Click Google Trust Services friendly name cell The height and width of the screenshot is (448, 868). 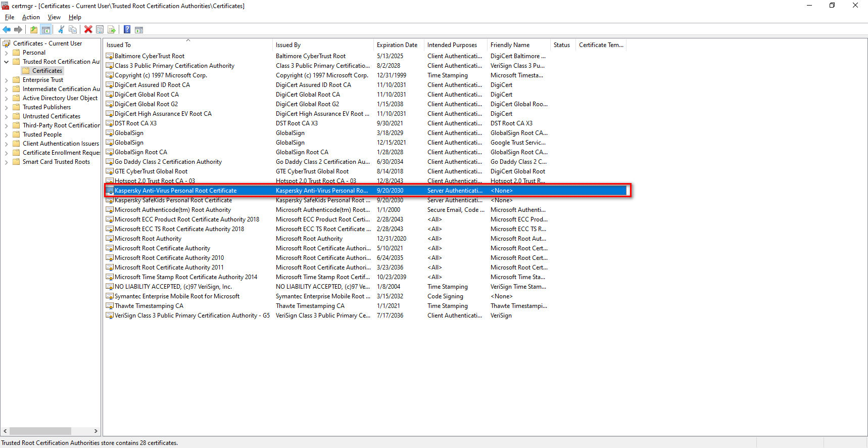coord(518,143)
